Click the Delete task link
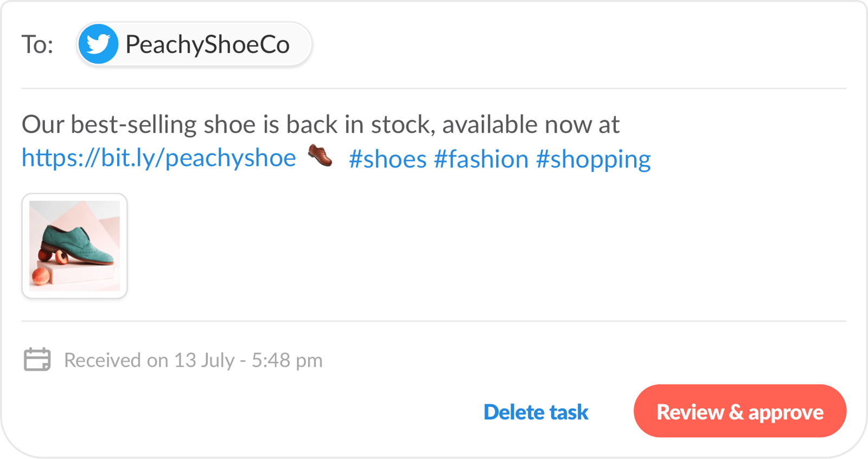 [535, 412]
